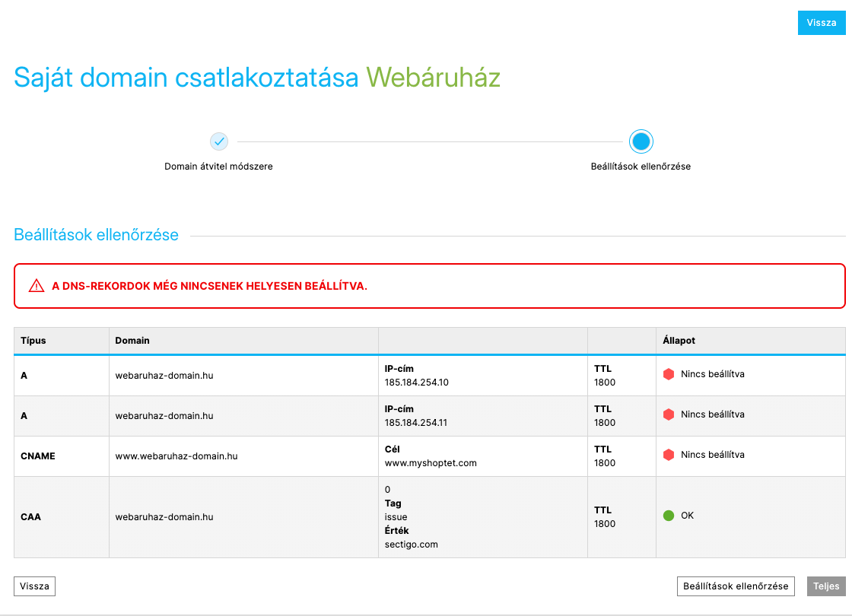
Task: Click the warning triangle icon in alert
Action: click(37, 286)
